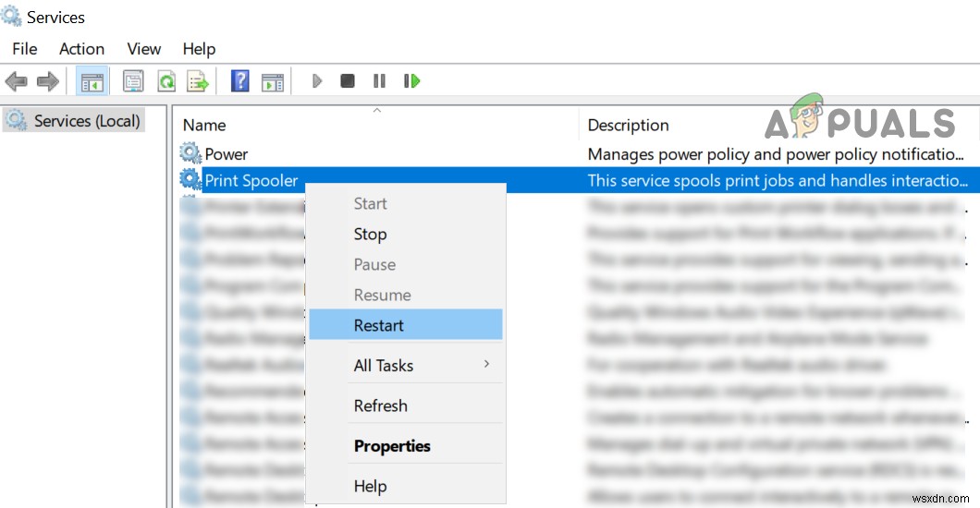Image resolution: width=980 pixels, height=508 pixels.
Task: Choose Refresh from the context menu
Action: (406, 405)
